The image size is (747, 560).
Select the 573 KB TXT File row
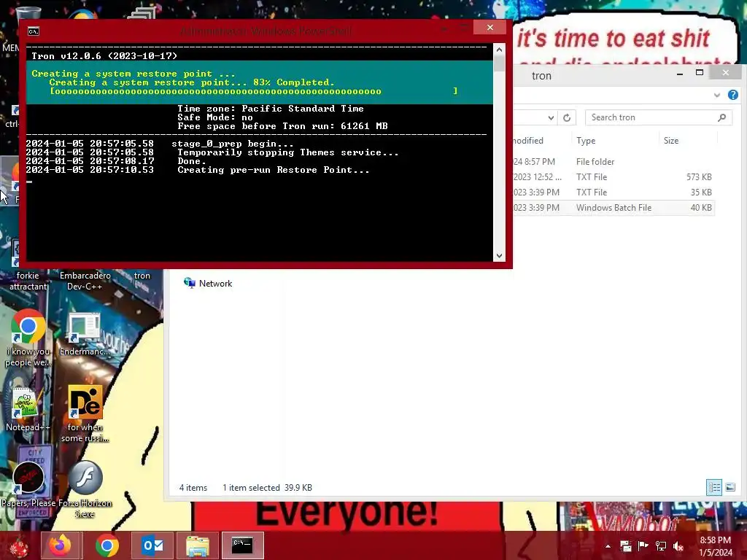tap(614, 177)
